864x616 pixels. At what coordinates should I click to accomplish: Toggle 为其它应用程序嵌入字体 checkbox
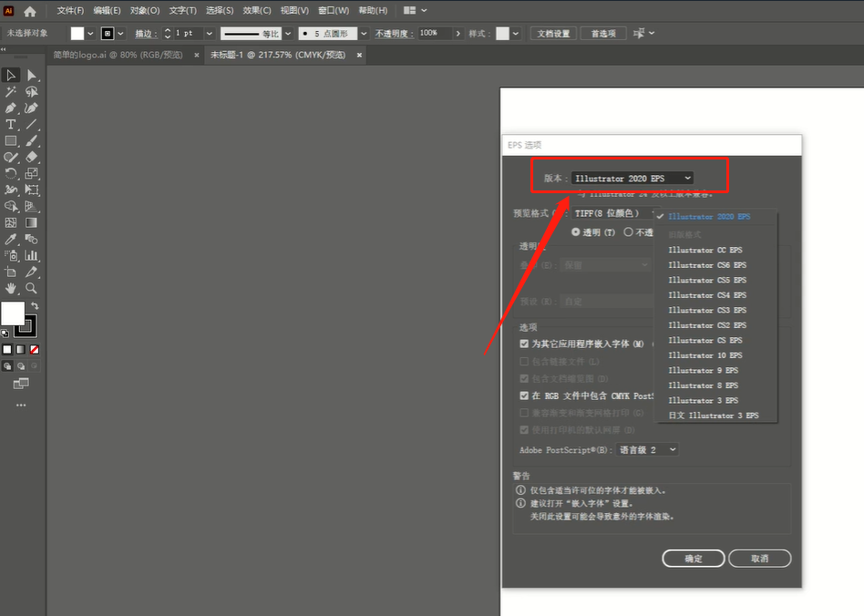tap(524, 344)
